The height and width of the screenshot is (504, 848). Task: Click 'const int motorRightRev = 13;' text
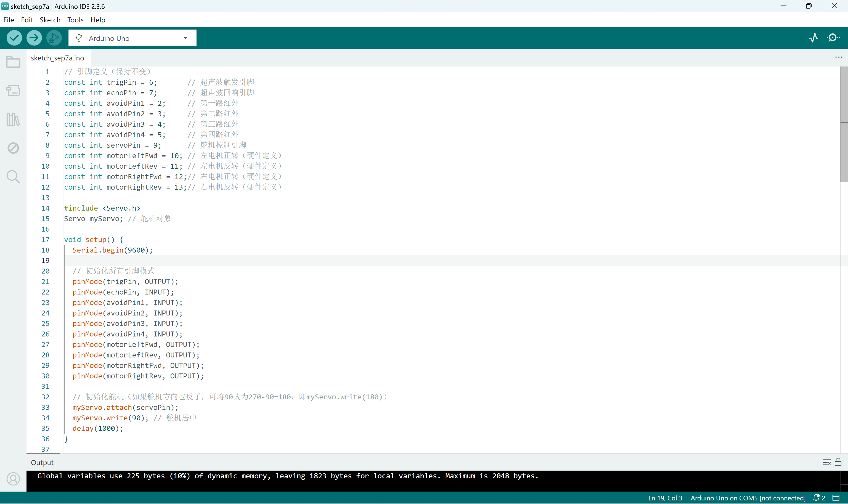125,187
